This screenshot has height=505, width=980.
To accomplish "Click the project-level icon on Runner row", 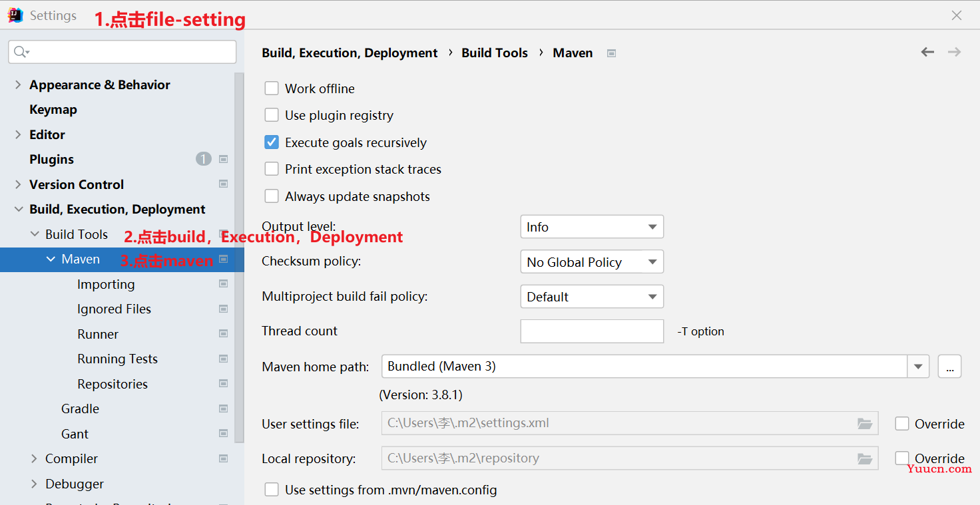I will pos(224,333).
